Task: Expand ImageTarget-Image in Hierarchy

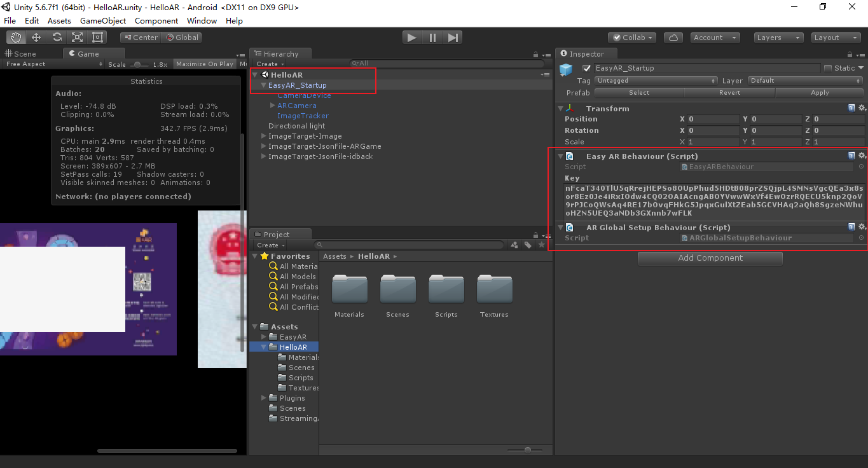Action: tap(264, 136)
